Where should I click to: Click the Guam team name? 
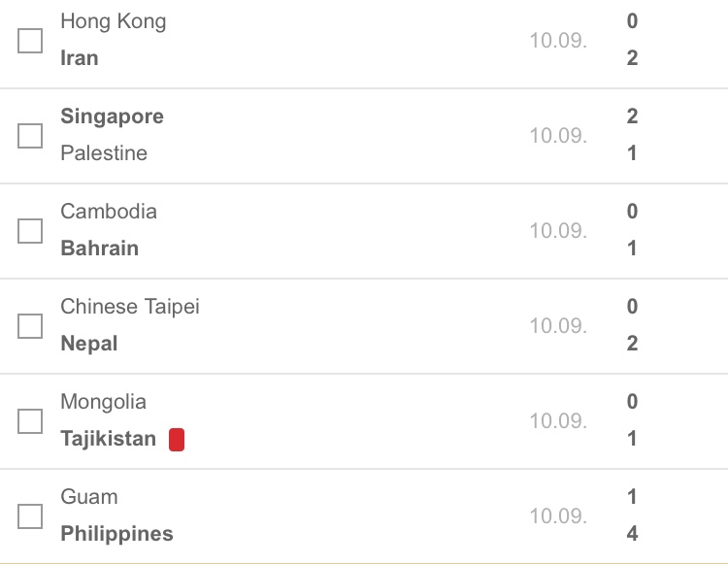89,497
